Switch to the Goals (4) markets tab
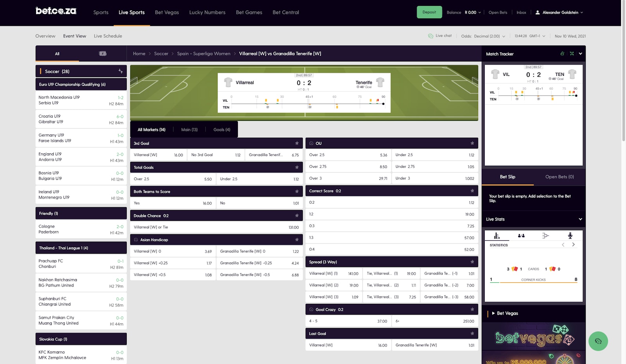This screenshot has width=626, height=364. (222, 129)
